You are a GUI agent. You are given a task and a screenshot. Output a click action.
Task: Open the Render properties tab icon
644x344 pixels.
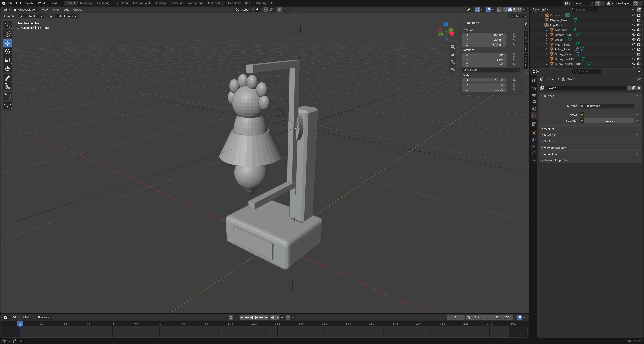[x=533, y=89]
